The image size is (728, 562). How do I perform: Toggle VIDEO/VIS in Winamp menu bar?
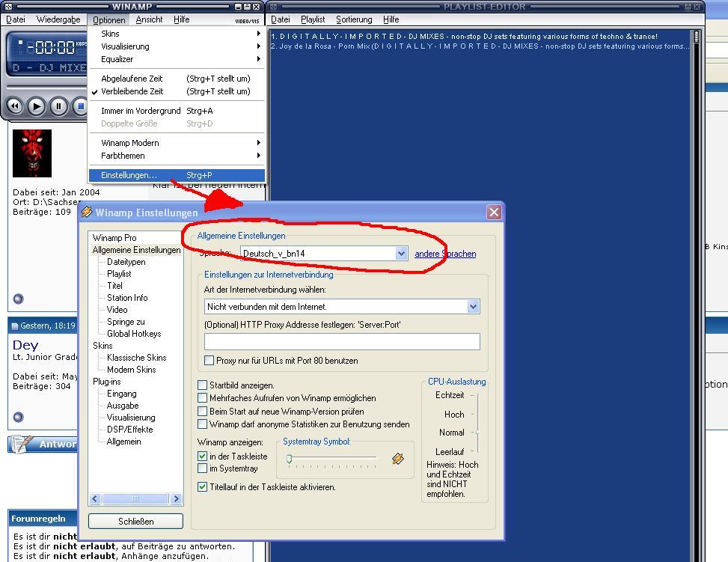pos(247,21)
